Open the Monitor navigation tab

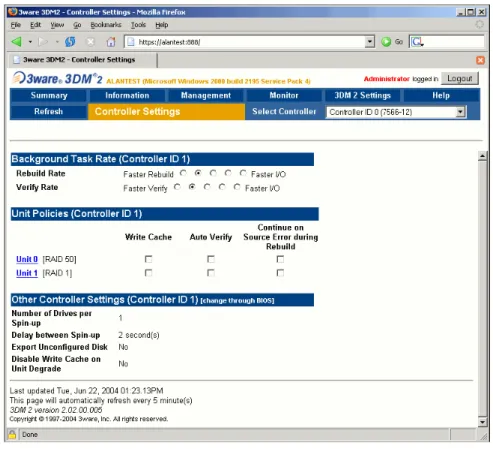click(x=284, y=96)
